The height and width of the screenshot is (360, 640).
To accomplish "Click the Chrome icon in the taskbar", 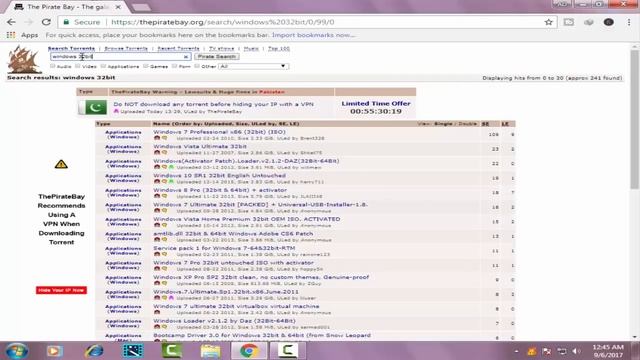I will 249,351.
